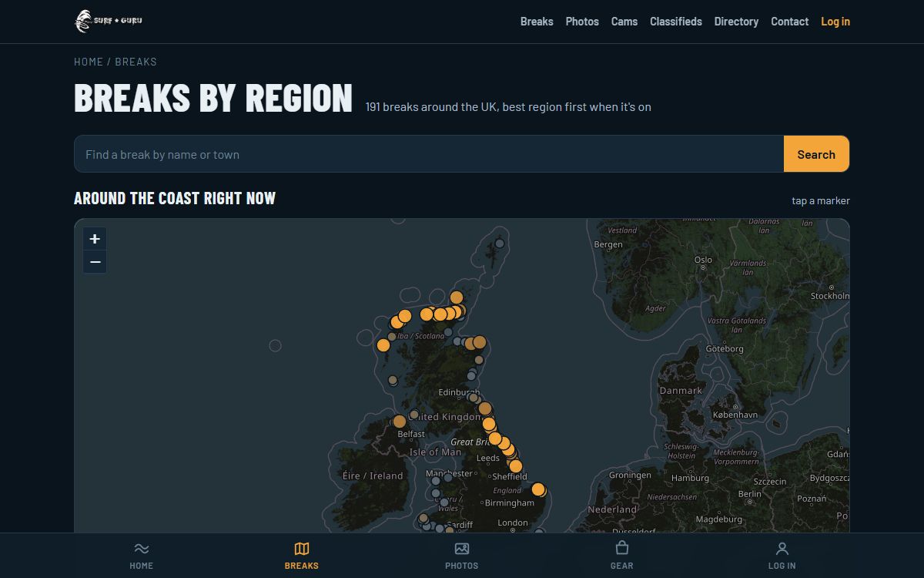This screenshot has width=924, height=578.
Task: Follow the HOME breadcrumb link
Action: click(89, 62)
